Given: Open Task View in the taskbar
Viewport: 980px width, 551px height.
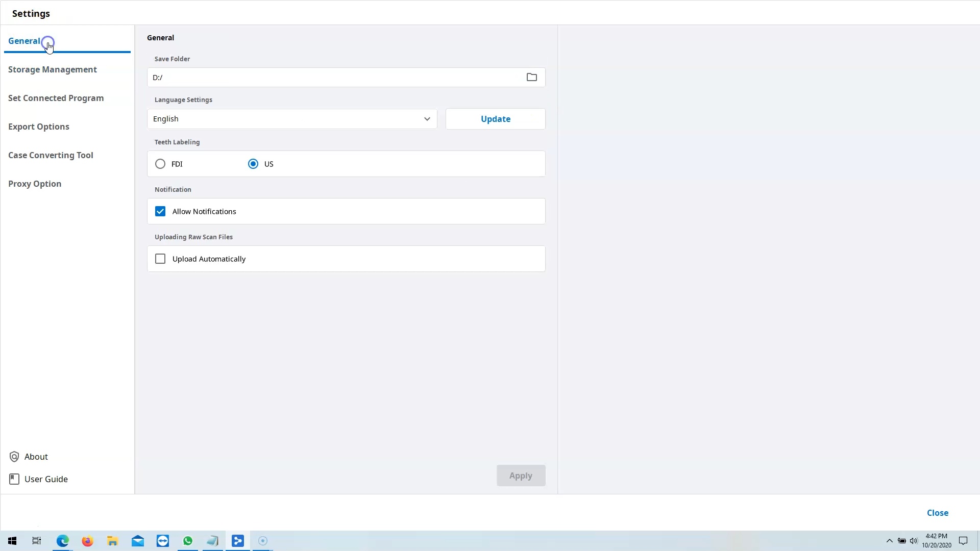Looking at the screenshot, I should click(37, 541).
